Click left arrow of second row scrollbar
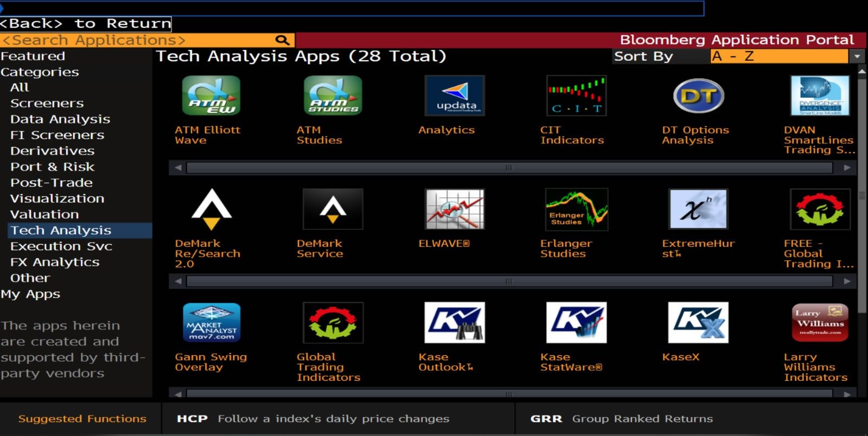The image size is (868, 436). (x=177, y=281)
